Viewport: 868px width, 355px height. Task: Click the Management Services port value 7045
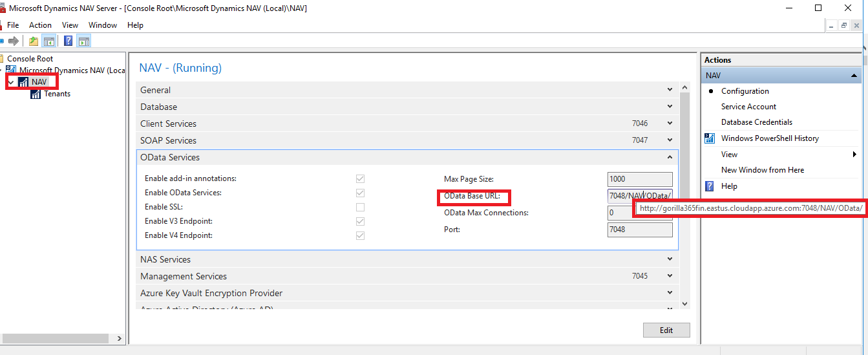pos(640,276)
